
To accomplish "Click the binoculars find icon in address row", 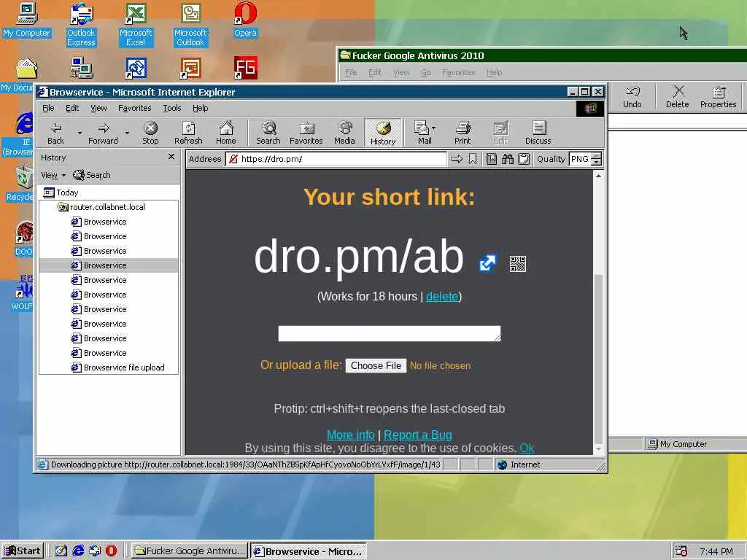I will point(508,159).
